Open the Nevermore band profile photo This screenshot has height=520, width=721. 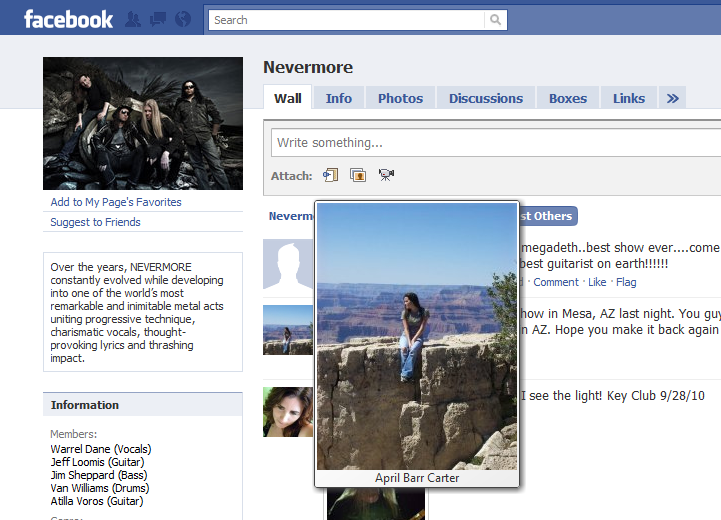click(x=143, y=123)
